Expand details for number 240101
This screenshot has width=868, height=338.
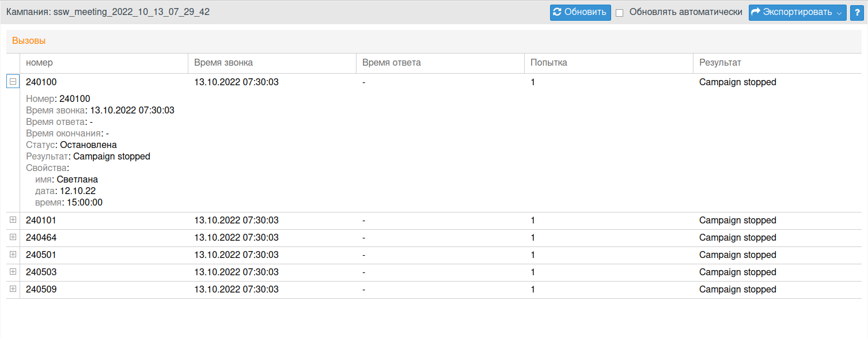(x=13, y=220)
